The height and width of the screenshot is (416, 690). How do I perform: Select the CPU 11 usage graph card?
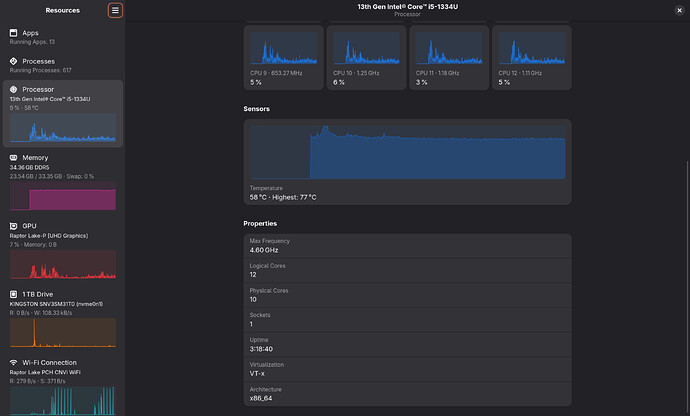449,58
